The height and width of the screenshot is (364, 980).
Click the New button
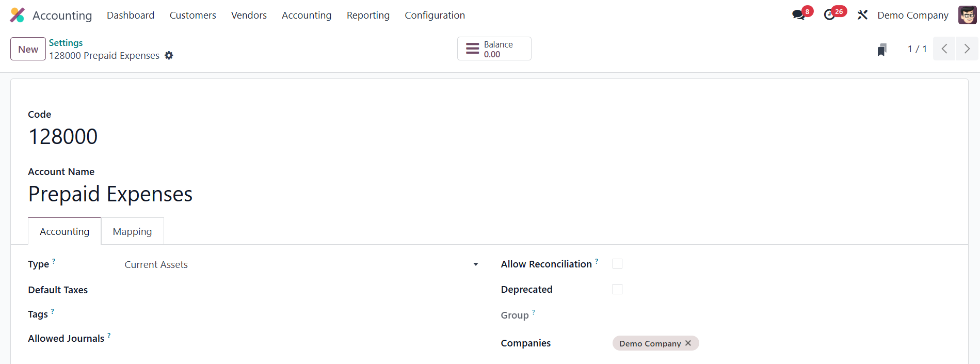point(28,49)
